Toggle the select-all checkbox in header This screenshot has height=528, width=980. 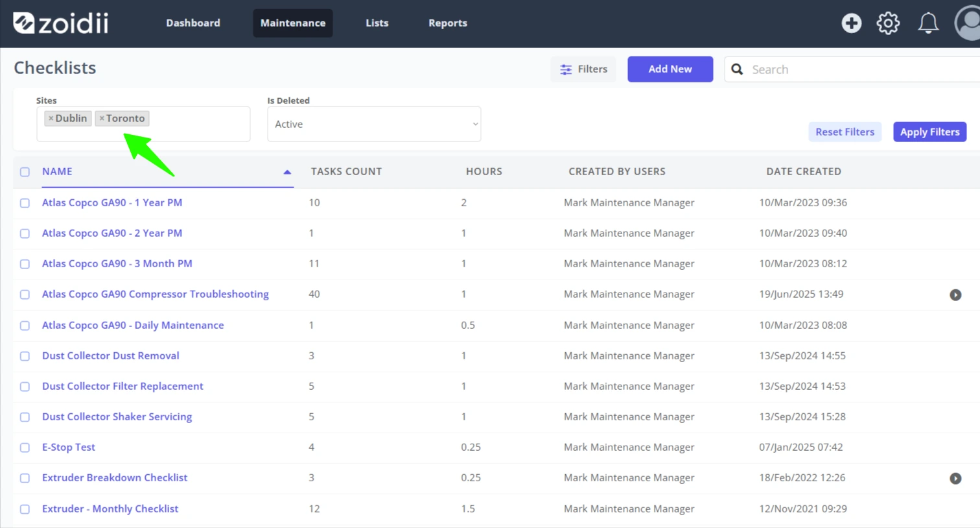[x=25, y=172]
